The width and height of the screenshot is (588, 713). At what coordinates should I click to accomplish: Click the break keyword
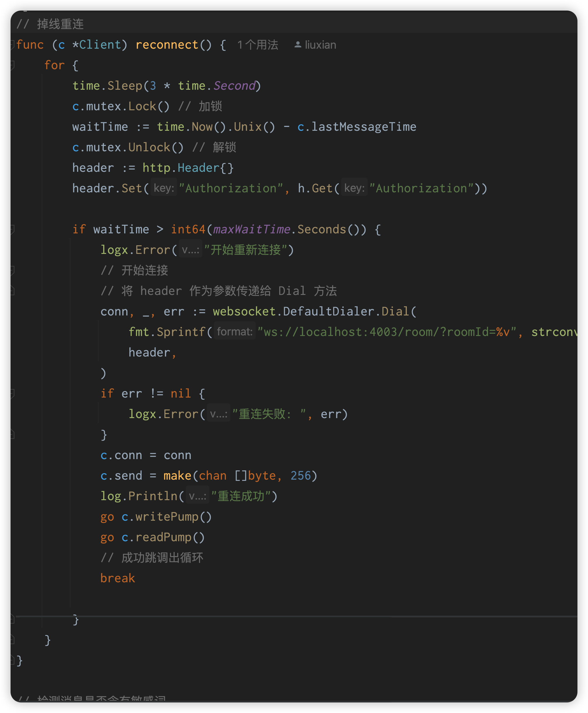tap(118, 578)
